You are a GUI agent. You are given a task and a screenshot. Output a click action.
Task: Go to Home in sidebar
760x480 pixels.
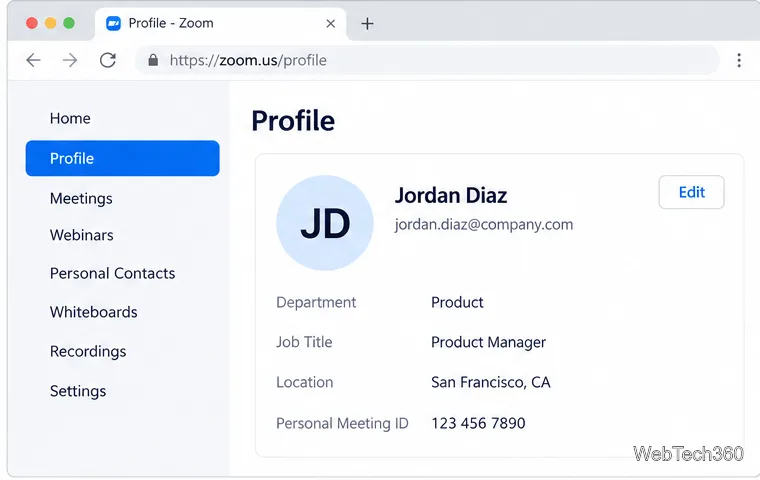[70, 118]
